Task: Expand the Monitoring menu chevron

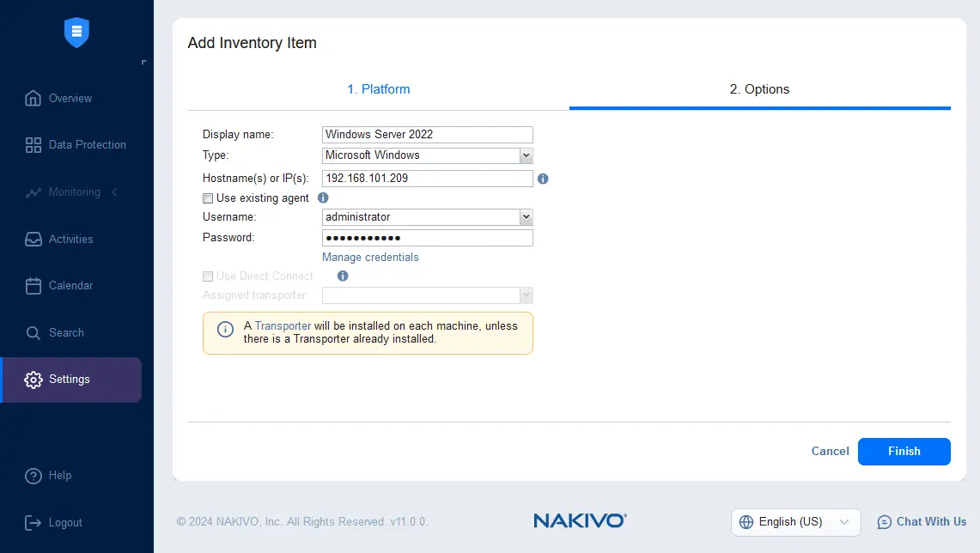Action: 114,191
